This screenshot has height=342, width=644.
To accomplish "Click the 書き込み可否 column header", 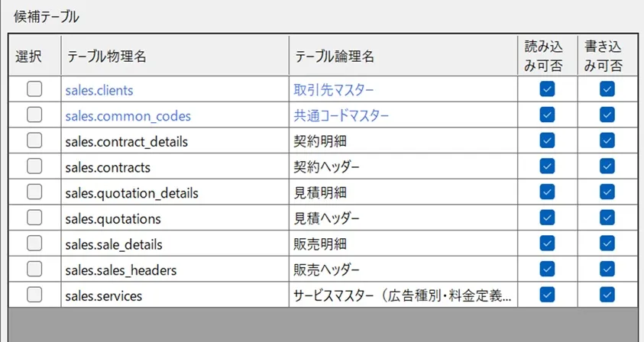I will (x=607, y=56).
